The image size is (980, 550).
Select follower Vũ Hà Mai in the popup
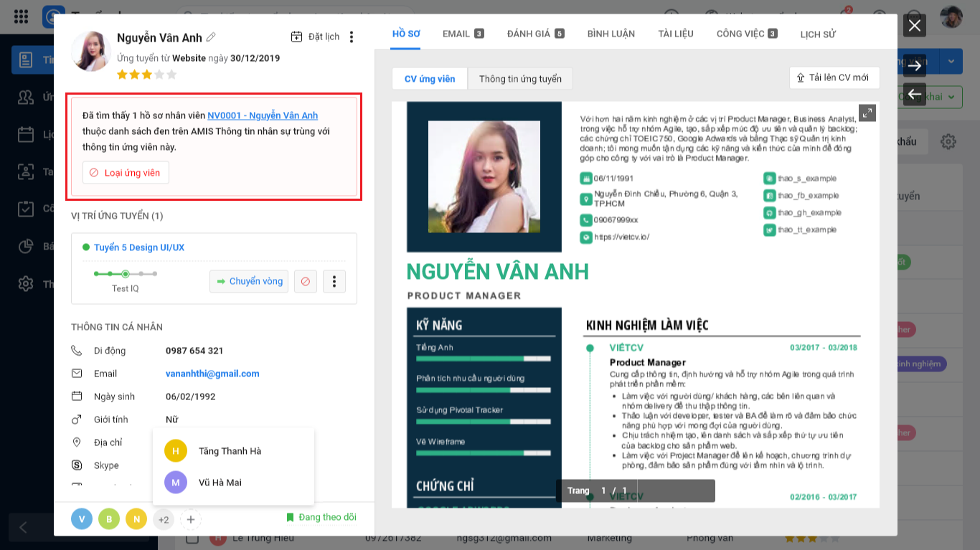[233, 483]
